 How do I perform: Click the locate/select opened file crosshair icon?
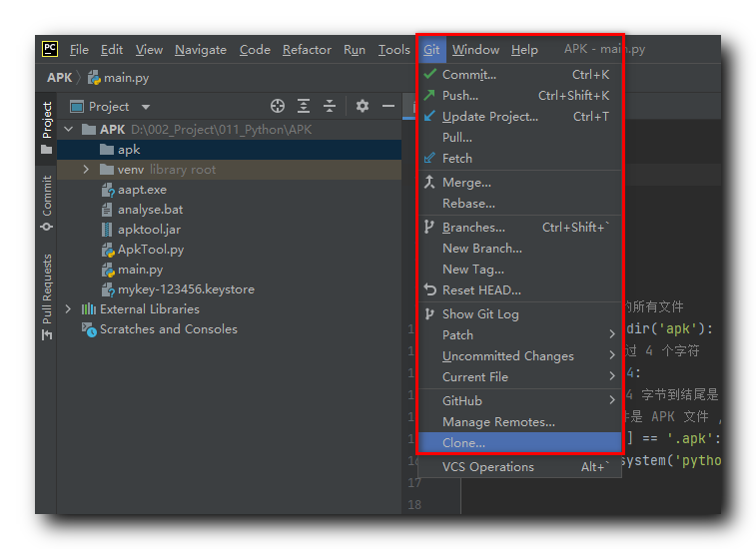(x=278, y=106)
